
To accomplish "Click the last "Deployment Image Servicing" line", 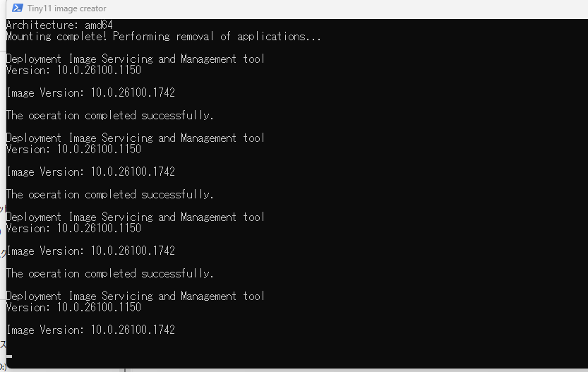I will tap(135, 296).
